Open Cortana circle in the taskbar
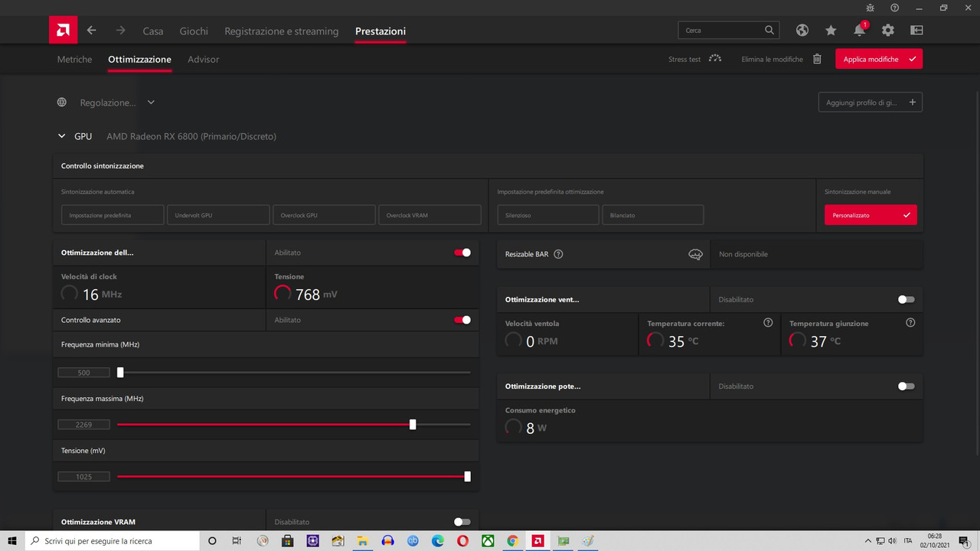 tap(212, 541)
